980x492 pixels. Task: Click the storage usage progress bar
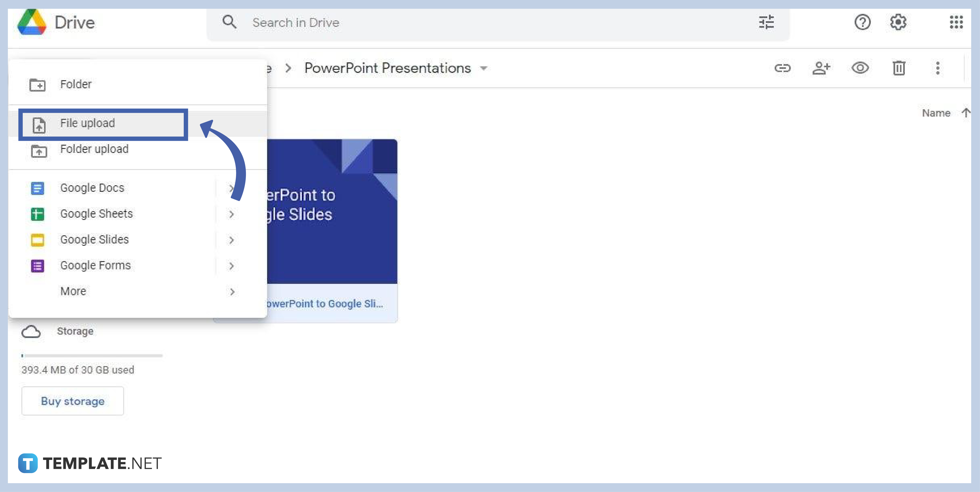click(91, 355)
